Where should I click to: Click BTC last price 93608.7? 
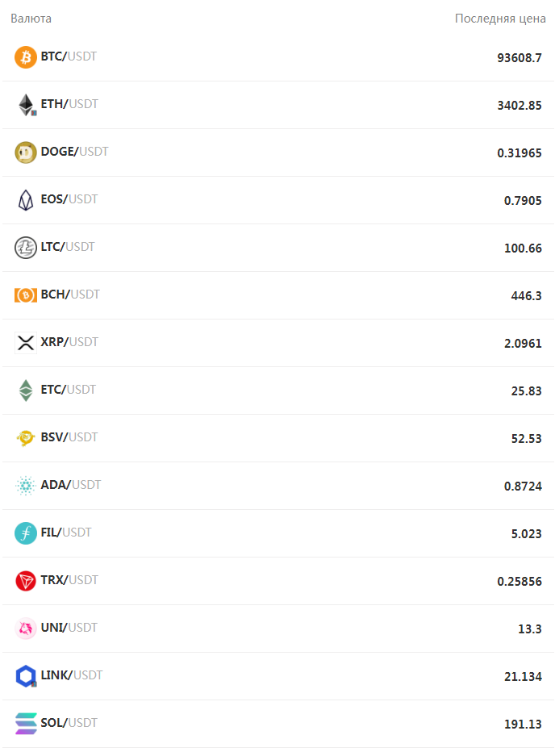[520, 58]
